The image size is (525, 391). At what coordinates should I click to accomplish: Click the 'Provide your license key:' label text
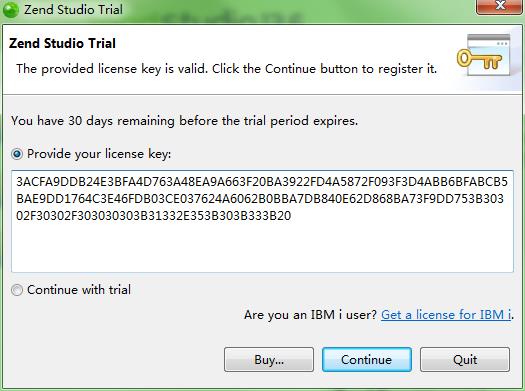(x=99, y=154)
